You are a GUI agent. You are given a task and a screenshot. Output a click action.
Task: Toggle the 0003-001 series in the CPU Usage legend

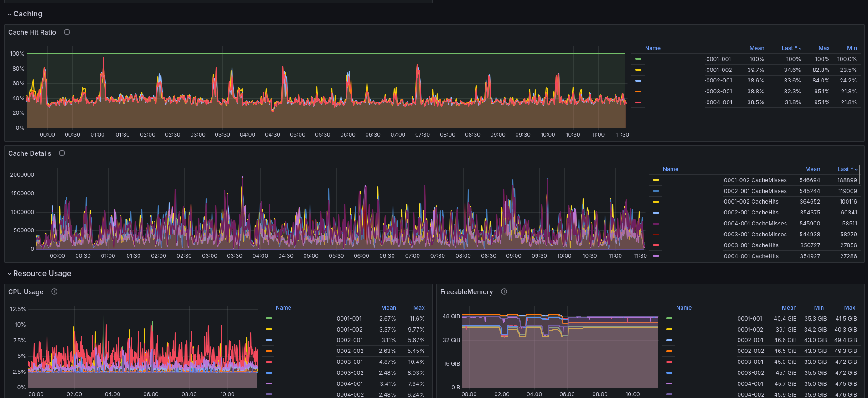[x=349, y=362]
